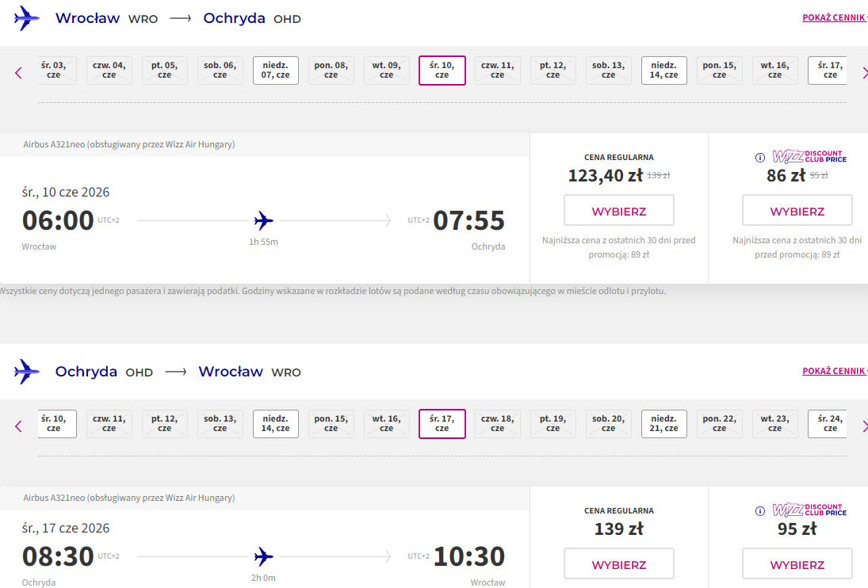This screenshot has height=588, width=868.
Task: Select pon. 08 cze outbound date
Action: coord(331,71)
